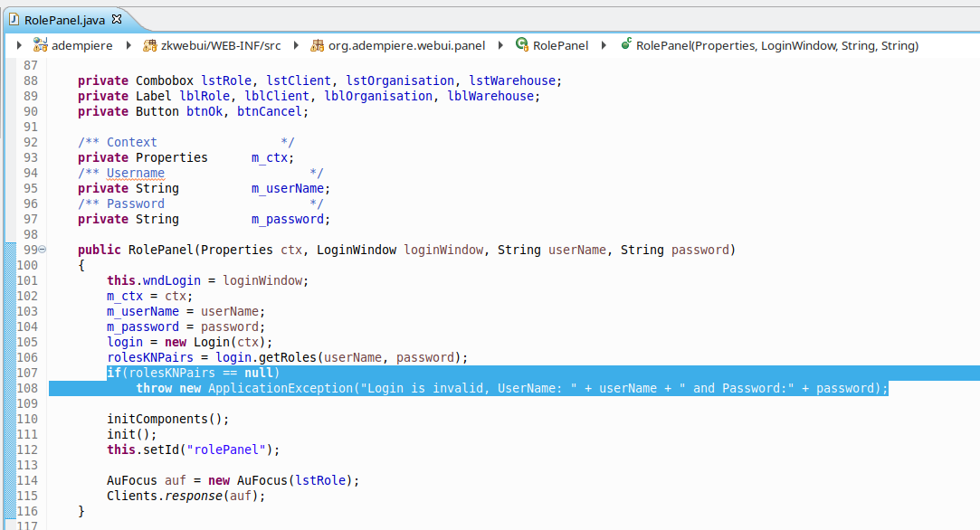Open org.adempiere.webui.panel breadcrumb item
The width and height of the screenshot is (980, 530).
tap(407, 45)
